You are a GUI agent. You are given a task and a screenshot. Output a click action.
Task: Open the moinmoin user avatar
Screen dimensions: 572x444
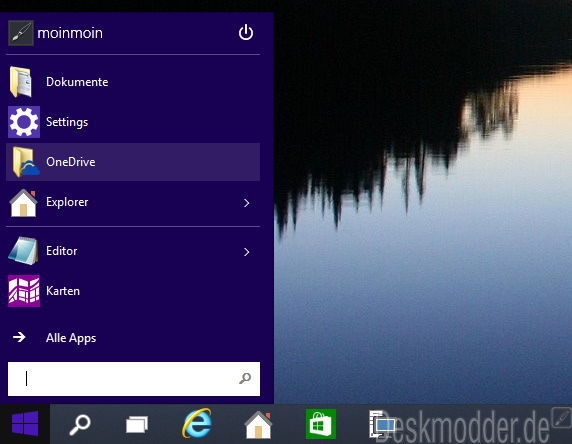[21, 33]
